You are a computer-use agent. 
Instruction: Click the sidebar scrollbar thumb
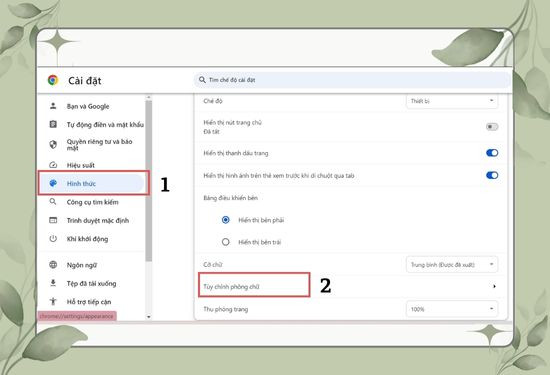(149, 181)
